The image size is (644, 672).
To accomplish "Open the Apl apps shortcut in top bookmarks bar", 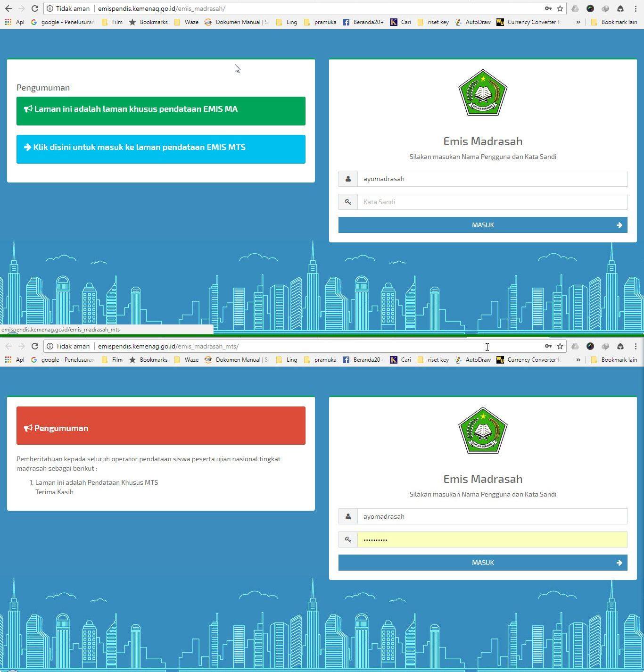I will point(15,22).
